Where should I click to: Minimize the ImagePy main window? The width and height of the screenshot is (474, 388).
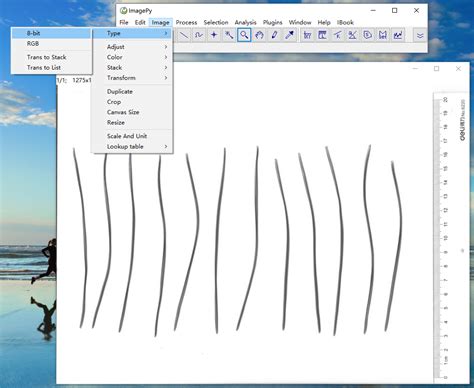[x=373, y=11]
